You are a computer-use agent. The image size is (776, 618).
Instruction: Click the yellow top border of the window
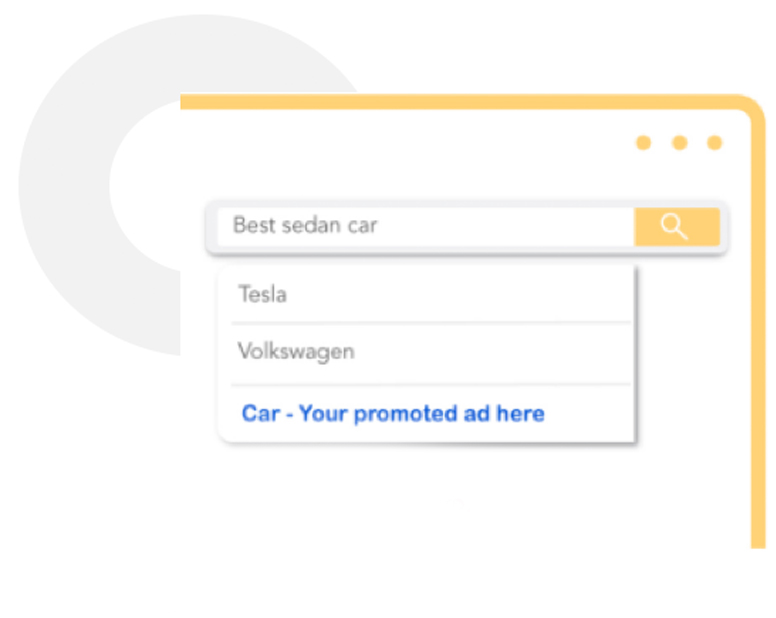pyautogui.click(x=450, y=101)
